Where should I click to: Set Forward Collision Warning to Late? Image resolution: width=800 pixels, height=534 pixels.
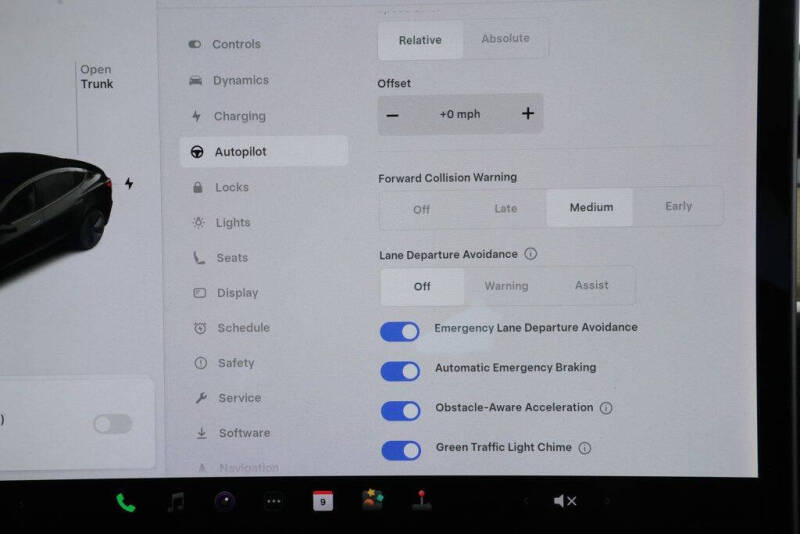pos(506,208)
